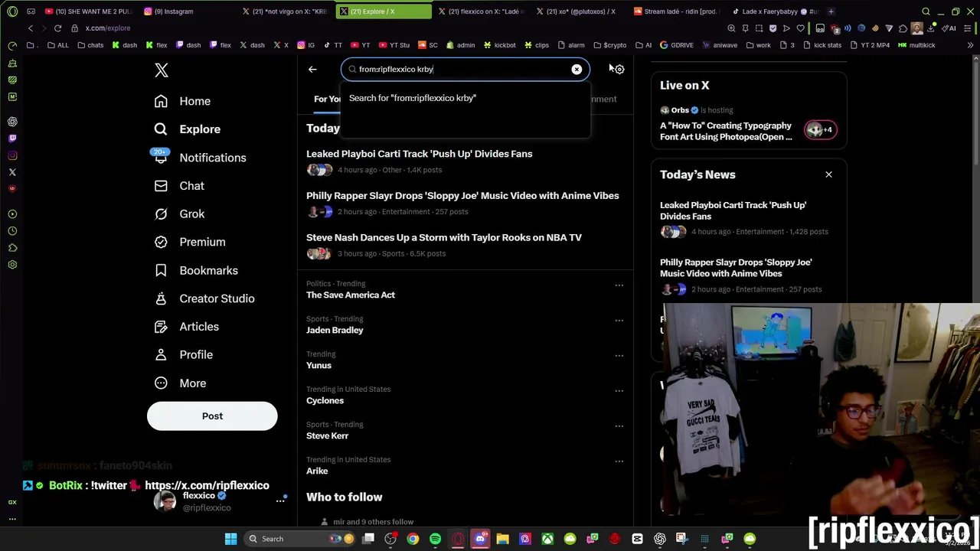Open the Chat envelope icon

pos(161,186)
